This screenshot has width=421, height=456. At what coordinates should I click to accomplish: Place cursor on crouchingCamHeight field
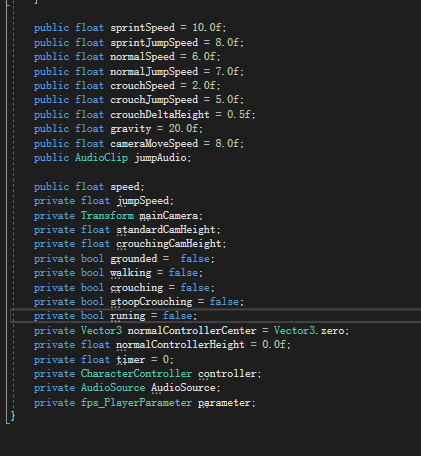(x=169, y=244)
